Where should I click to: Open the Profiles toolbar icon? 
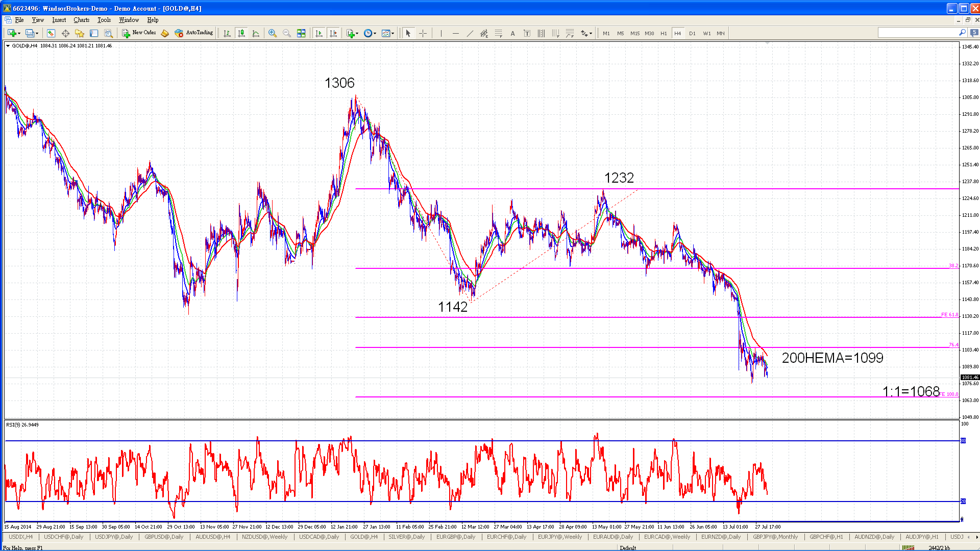pyautogui.click(x=30, y=33)
